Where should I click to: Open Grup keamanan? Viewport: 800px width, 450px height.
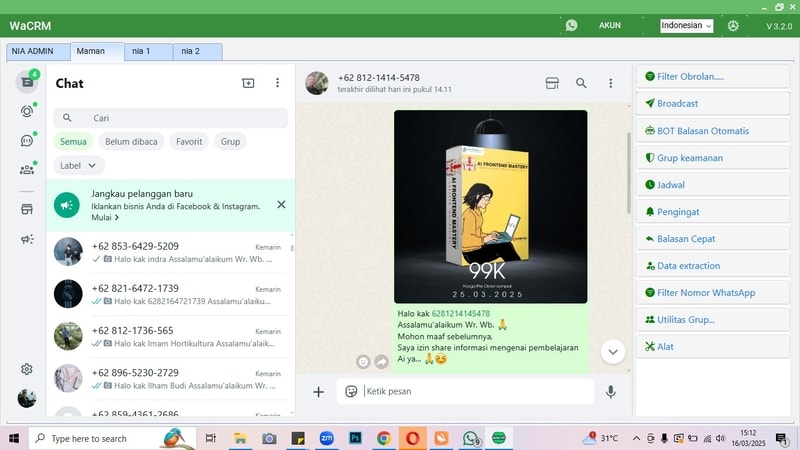coord(713,158)
